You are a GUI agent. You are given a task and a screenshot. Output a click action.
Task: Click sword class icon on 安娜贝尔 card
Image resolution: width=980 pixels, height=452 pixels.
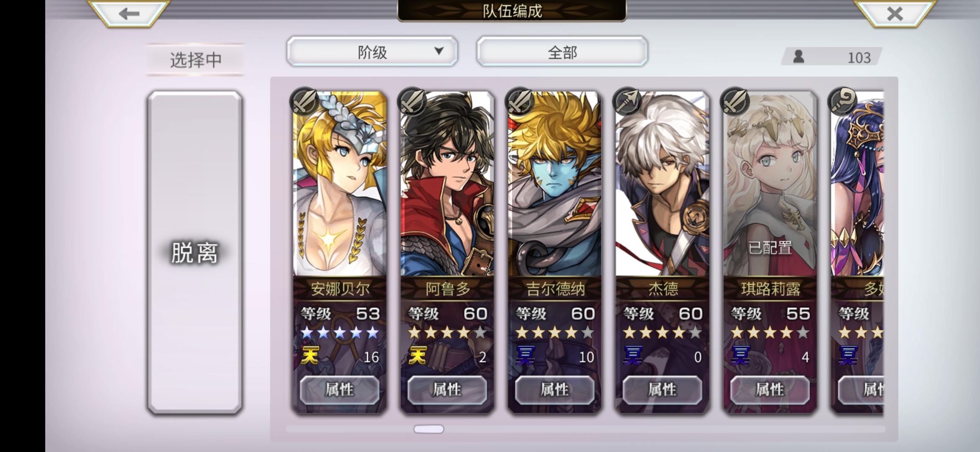304,101
